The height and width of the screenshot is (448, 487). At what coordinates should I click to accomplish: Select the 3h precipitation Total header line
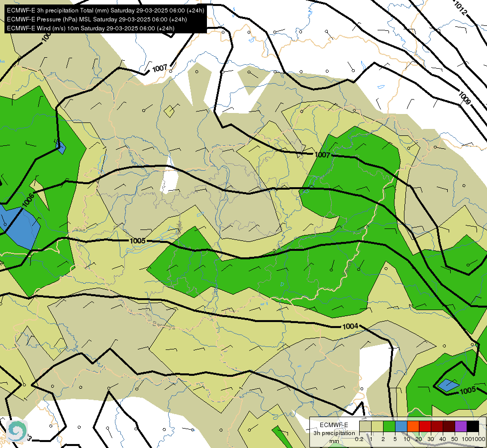[105, 10]
